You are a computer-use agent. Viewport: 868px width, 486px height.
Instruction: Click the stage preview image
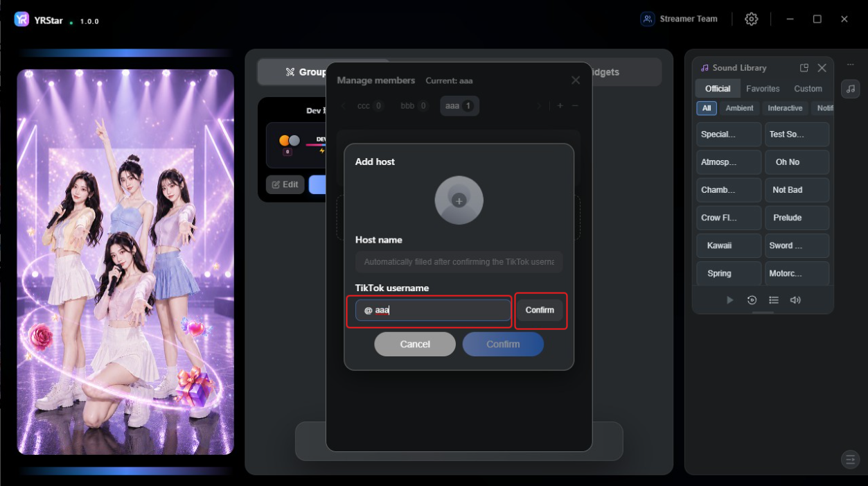pos(125,262)
